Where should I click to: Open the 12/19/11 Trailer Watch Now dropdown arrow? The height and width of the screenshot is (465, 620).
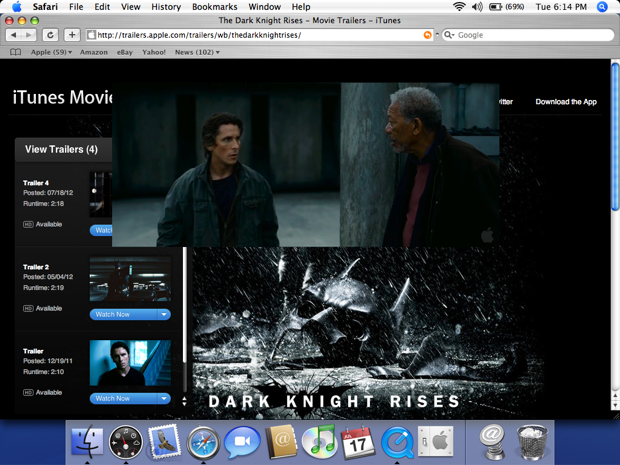pyautogui.click(x=164, y=399)
